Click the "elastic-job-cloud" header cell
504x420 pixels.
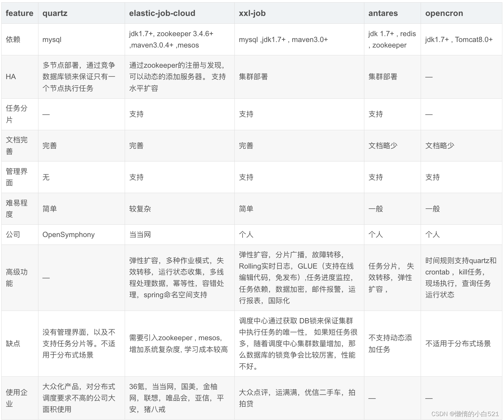[179, 13]
